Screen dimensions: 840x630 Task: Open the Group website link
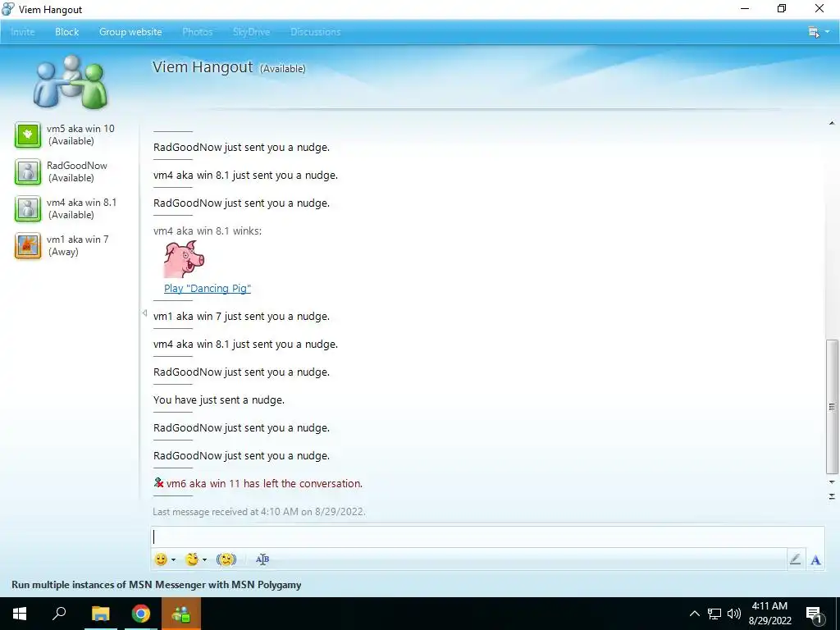(x=130, y=32)
